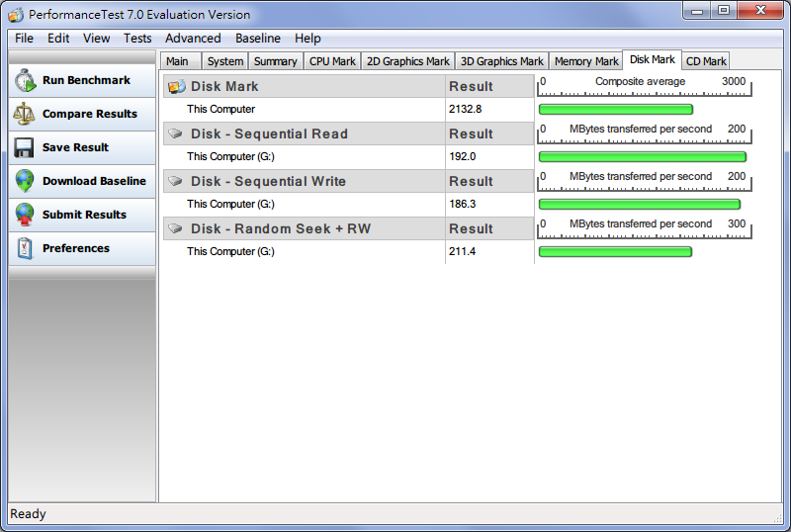Open the Tests menu

(x=137, y=39)
